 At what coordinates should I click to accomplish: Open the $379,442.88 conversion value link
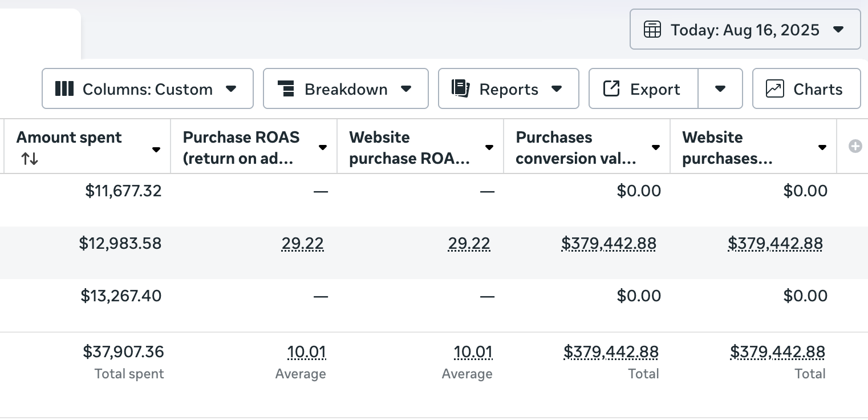point(609,243)
